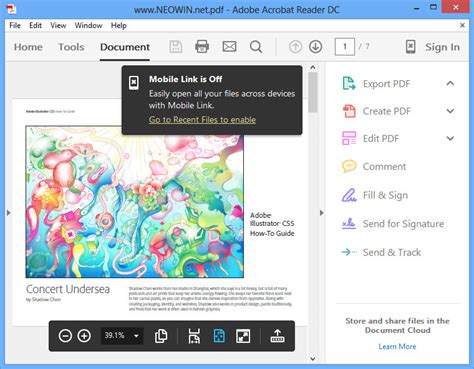Image resolution: width=474 pixels, height=369 pixels.
Task: Click the scrollbar up arrow
Action: click(313, 67)
